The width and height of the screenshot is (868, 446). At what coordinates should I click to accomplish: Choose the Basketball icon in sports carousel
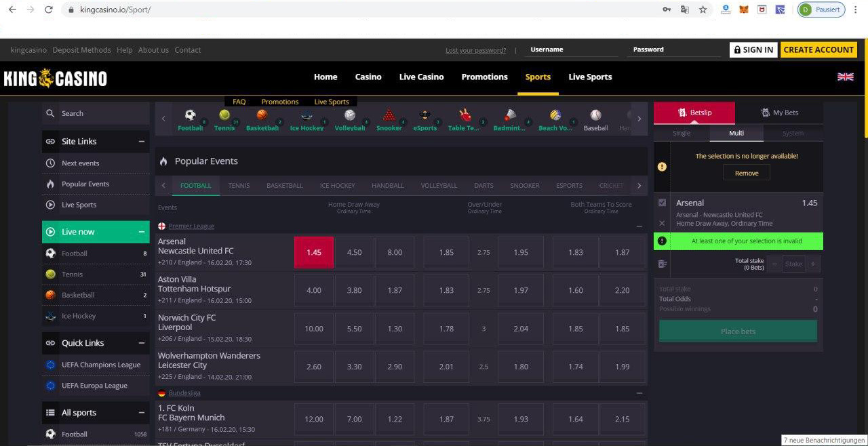click(262, 115)
